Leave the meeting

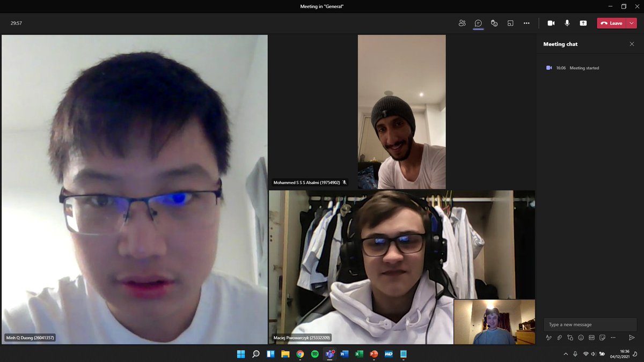pos(611,23)
